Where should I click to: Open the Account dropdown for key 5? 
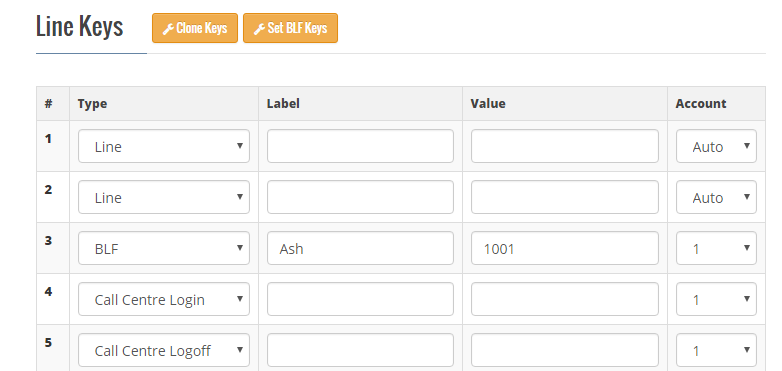716,350
